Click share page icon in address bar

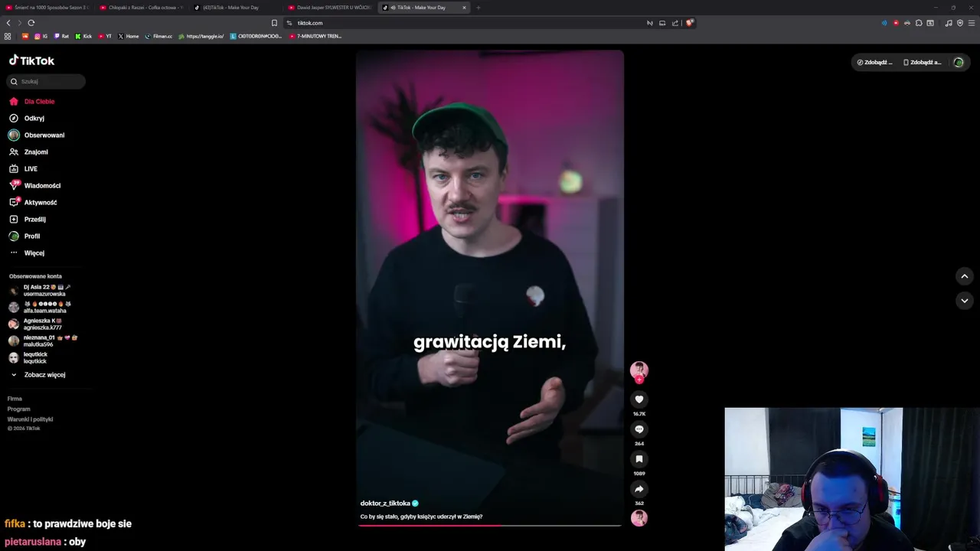pos(675,23)
